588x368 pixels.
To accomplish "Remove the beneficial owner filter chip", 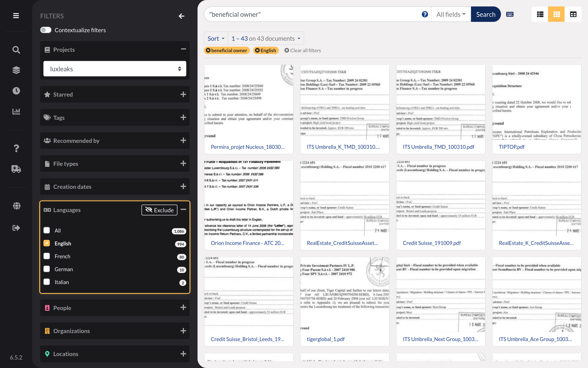I will [x=208, y=50].
